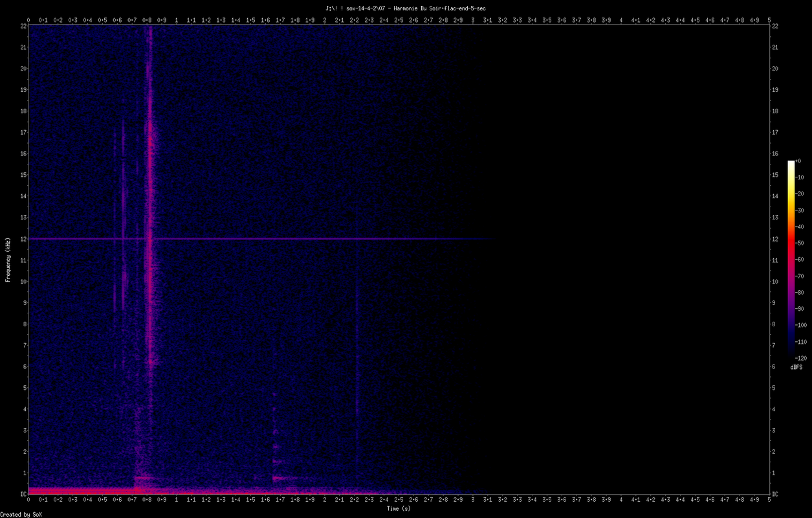Click the '-80' value on dBFS scale

[x=800, y=292]
